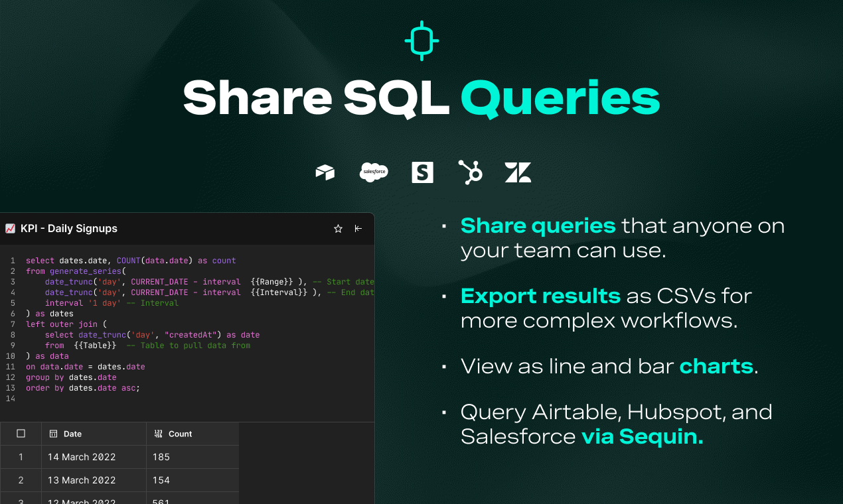
Task: Click the 'KPI - Daily Signups' title
Action: (x=69, y=229)
